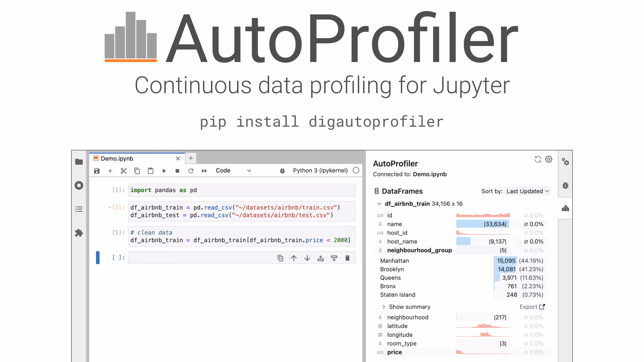The height and width of the screenshot is (362, 644).
Task: Restart kernel and run all cells
Action: pos(204,171)
